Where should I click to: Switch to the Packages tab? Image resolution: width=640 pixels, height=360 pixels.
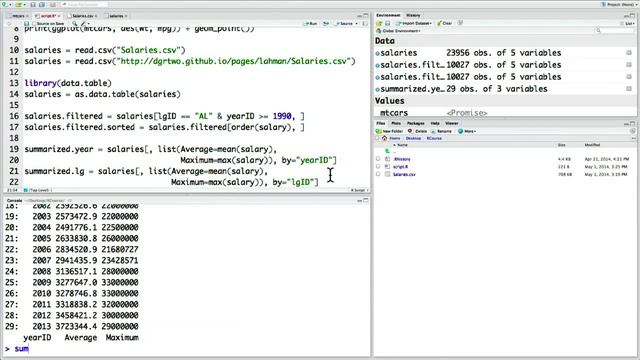416,123
